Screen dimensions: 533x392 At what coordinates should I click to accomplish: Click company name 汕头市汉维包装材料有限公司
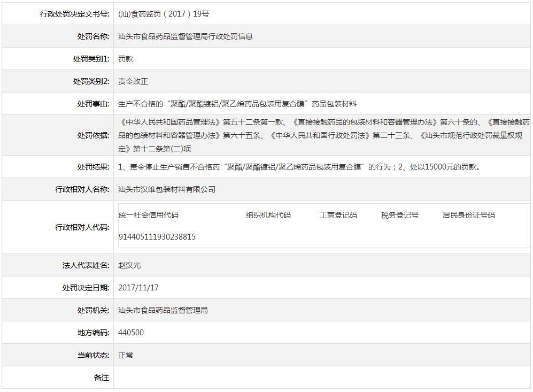click(166, 189)
